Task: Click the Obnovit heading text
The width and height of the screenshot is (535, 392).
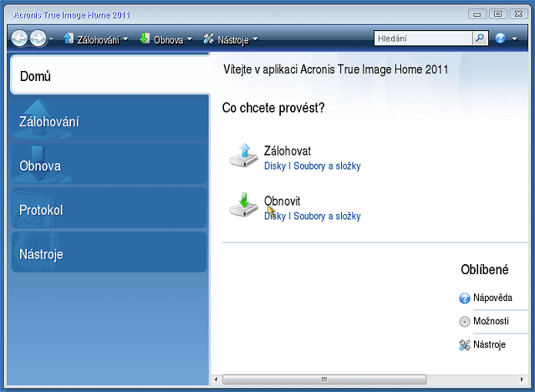Action: click(282, 201)
